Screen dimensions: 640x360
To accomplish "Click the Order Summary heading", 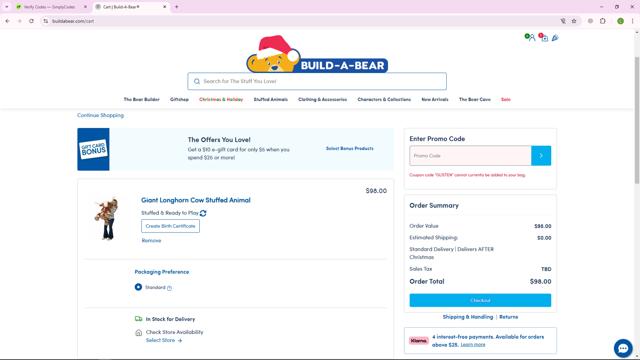I will (434, 206).
